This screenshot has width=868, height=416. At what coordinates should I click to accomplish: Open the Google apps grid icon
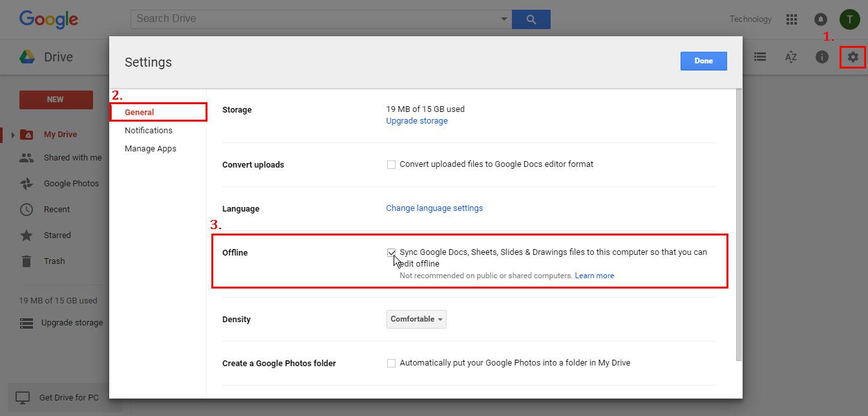[x=791, y=19]
